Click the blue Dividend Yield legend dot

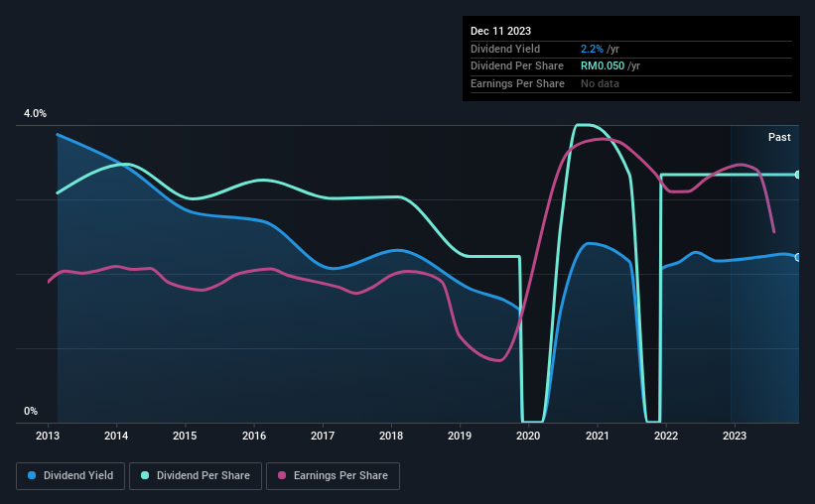pyautogui.click(x=32, y=475)
